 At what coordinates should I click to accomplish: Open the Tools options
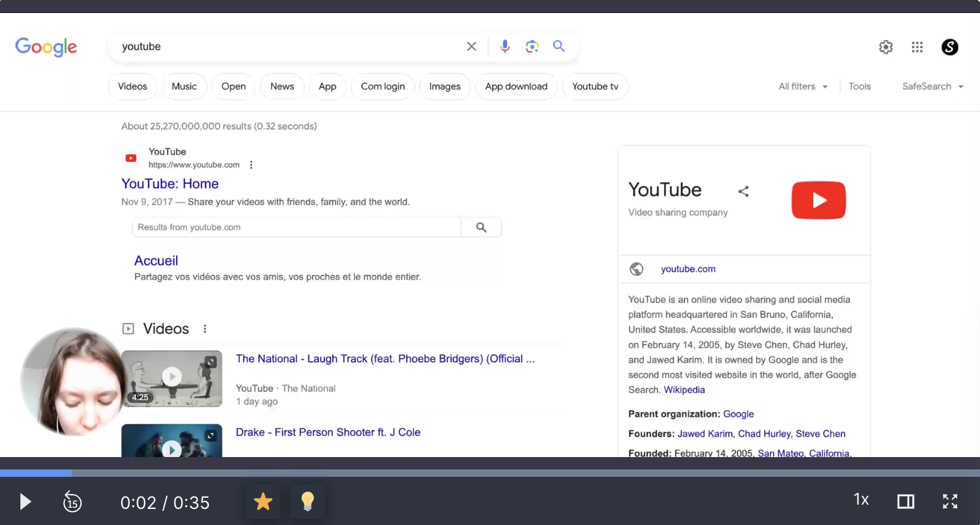860,86
